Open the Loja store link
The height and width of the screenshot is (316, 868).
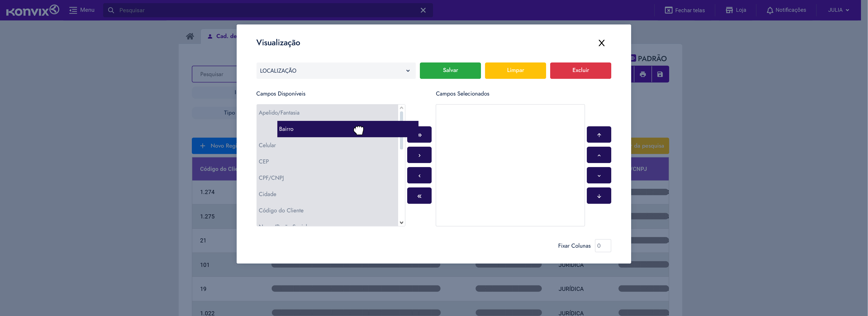click(736, 10)
